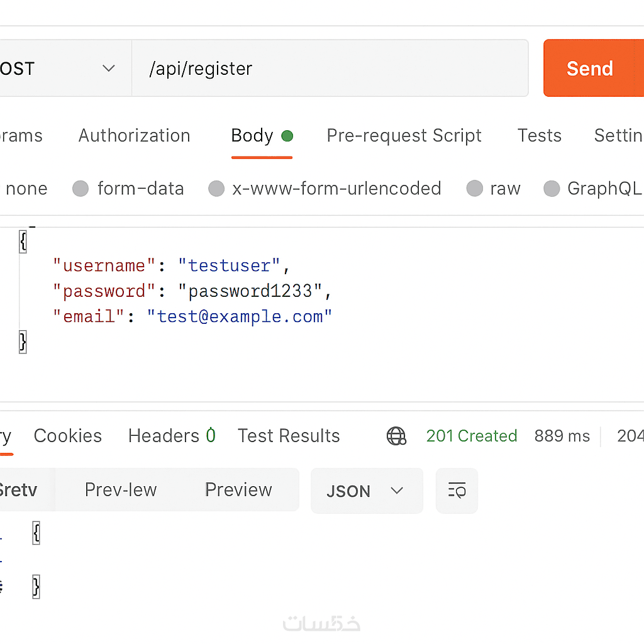Image resolution: width=644 pixels, height=644 pixels.
Task: Click the response wrap lines icon
Action: (x=457, y=491)
